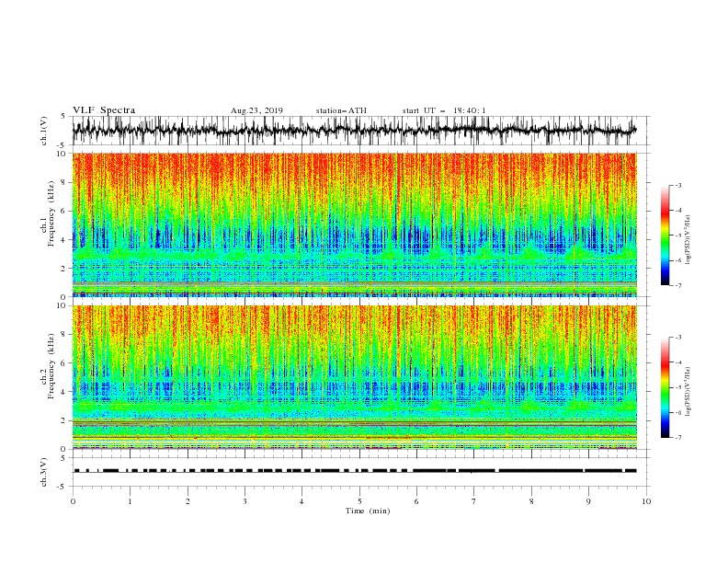Click the '-7' tick on lower colorbar
728x563 pixels.
[677, 438]
